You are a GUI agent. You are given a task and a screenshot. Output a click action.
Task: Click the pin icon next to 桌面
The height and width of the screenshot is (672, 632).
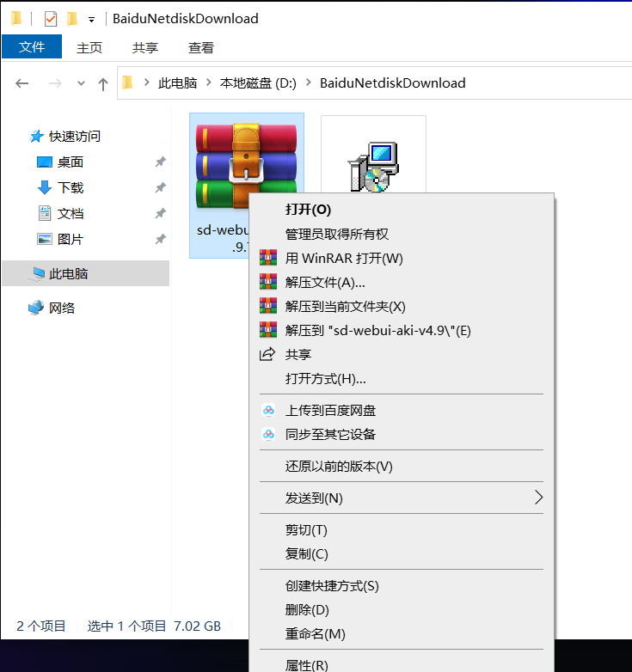point(160,162)
